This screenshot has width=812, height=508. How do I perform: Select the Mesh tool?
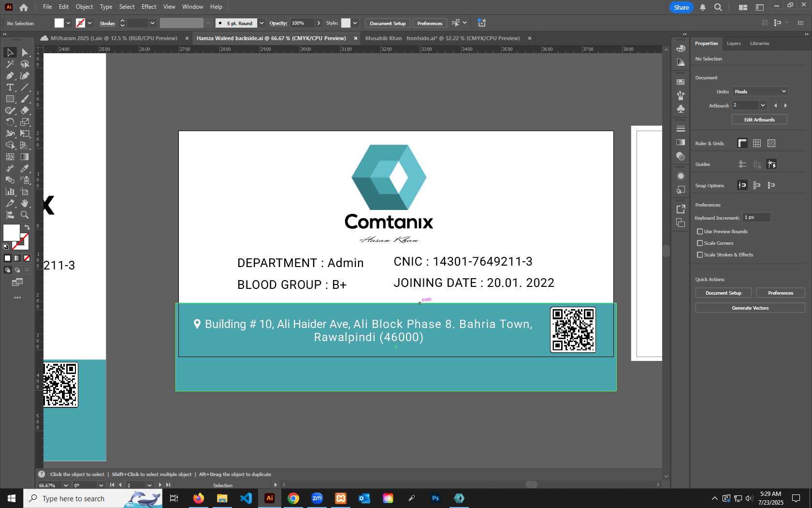(x=10, y=157)
